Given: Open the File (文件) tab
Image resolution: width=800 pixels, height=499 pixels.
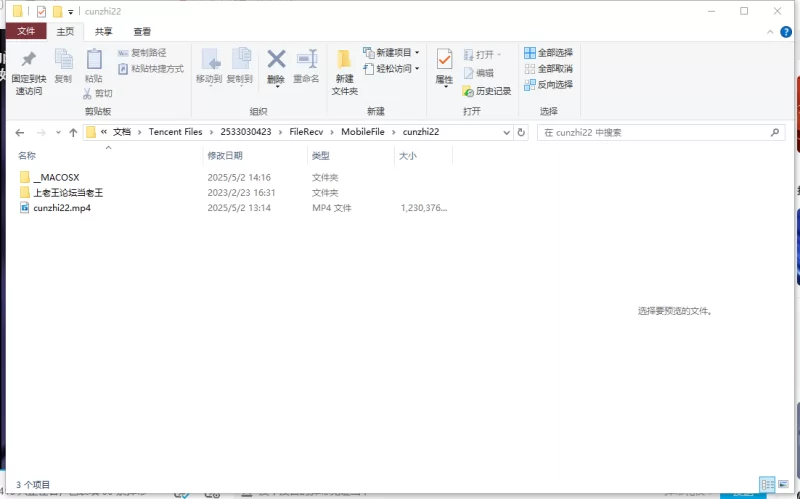Looking at the screenshot, I should point(26,31).
